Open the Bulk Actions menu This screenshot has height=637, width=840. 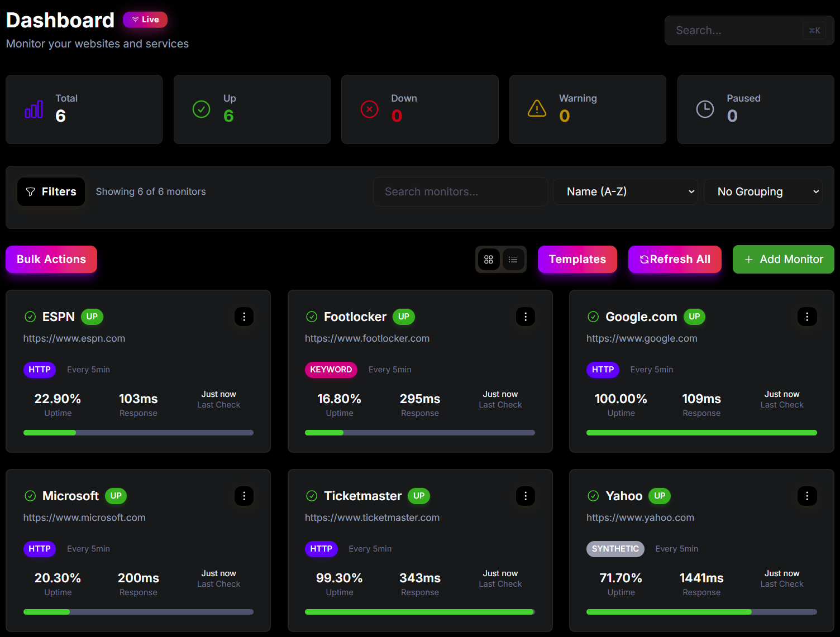(x=51, y=259)
